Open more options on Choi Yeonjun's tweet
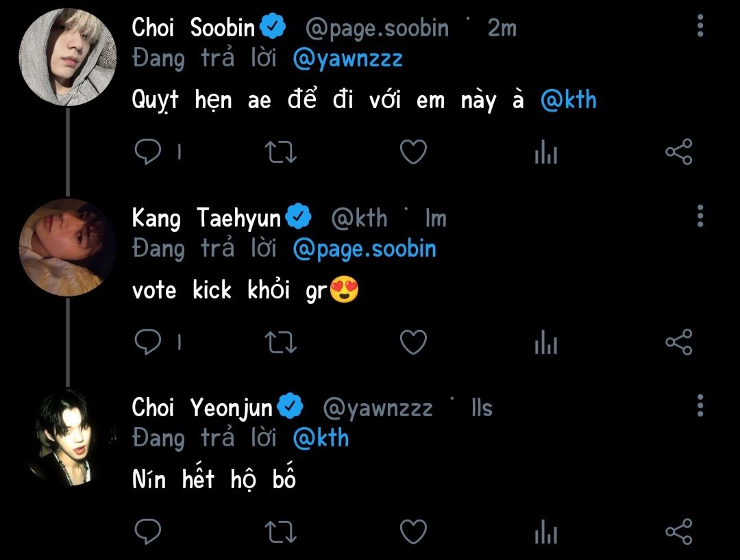The width and height of the screenshot is (740, 560). (x=700, y=406)
